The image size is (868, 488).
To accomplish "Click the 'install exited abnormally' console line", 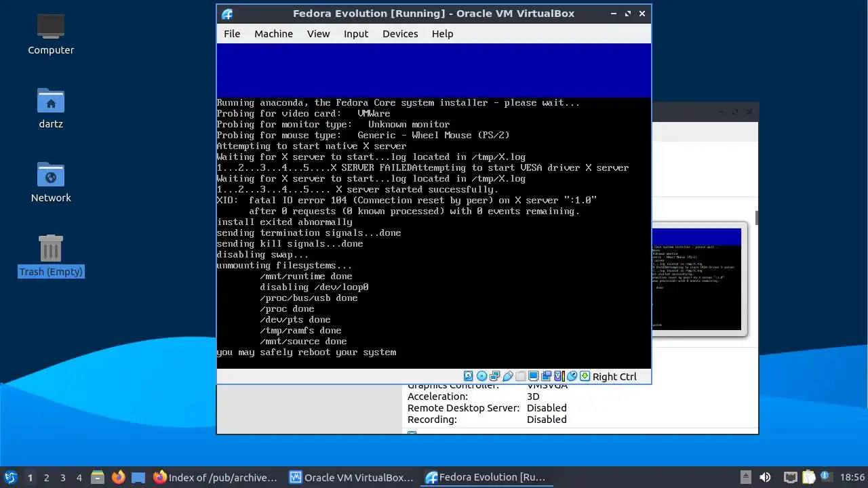I will point(285,222).
